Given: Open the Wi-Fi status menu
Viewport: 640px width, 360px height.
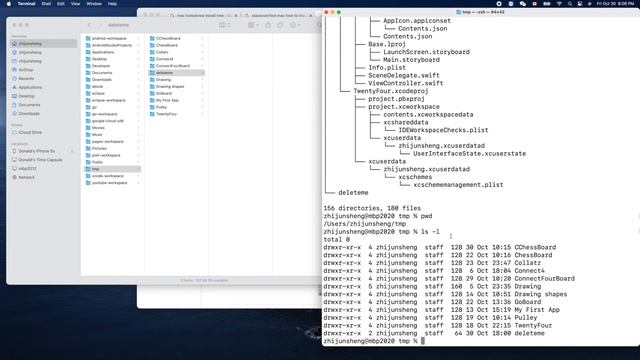Looking at the screenshot, I should pos(559,4).
